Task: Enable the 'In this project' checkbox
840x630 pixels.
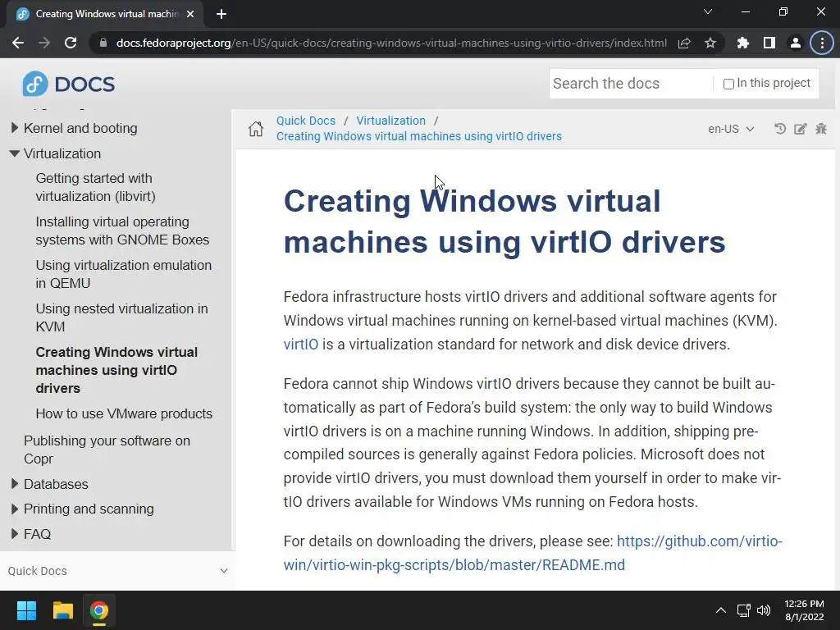Action: point(728,84)
